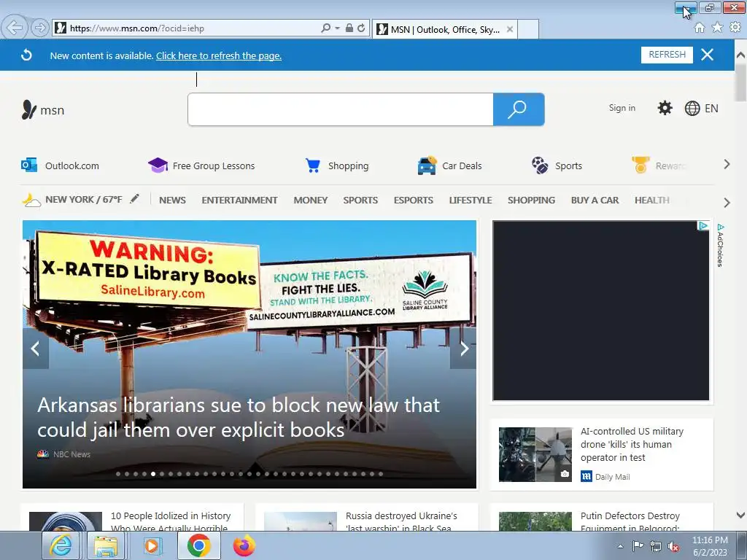Click the blue search magnifier button
The image size is (747, 560).
(519, 109)
